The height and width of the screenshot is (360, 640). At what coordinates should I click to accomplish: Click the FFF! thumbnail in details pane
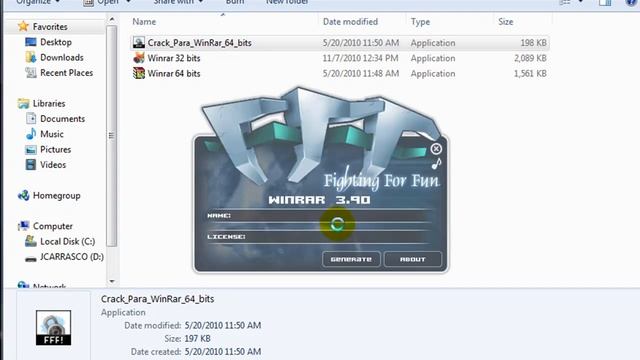click(x=53, y=328)
